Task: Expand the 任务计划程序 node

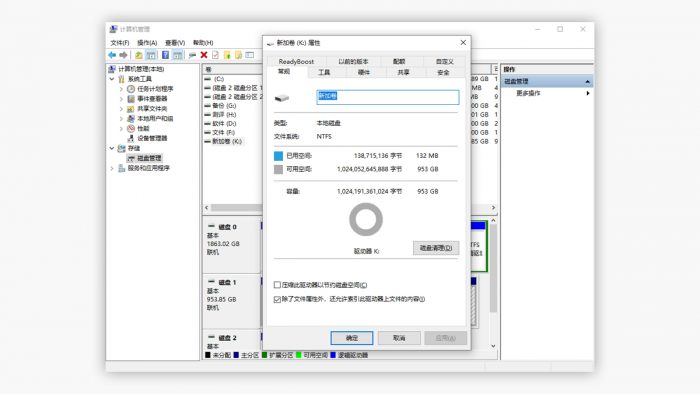Action: (121, 89)
